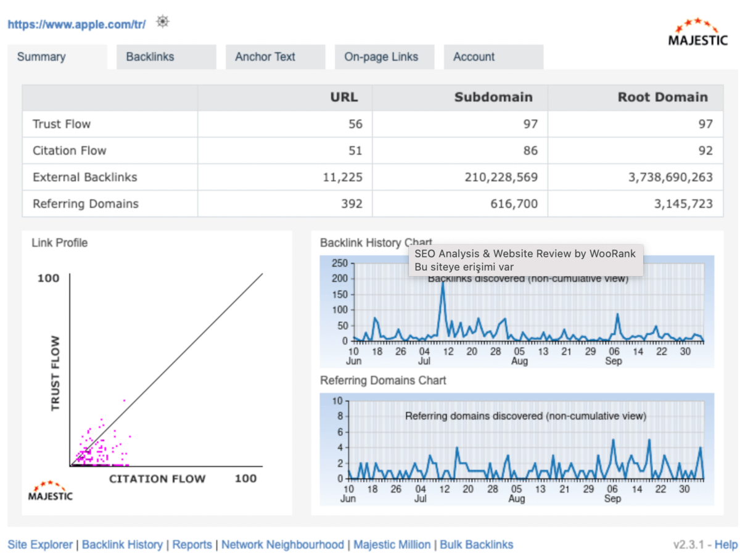The height and width of the screenshot is (560, 740).
Task: Click the Reports link
Action: click(192, 545)
